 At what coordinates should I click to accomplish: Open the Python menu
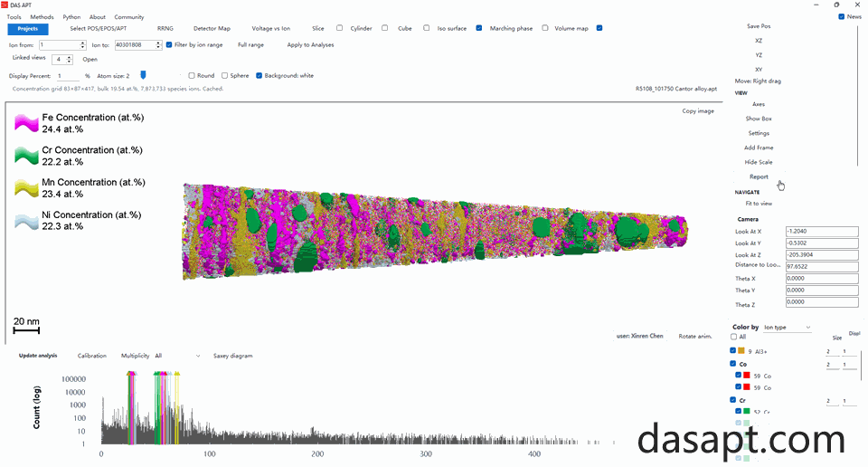click(71, 17)
